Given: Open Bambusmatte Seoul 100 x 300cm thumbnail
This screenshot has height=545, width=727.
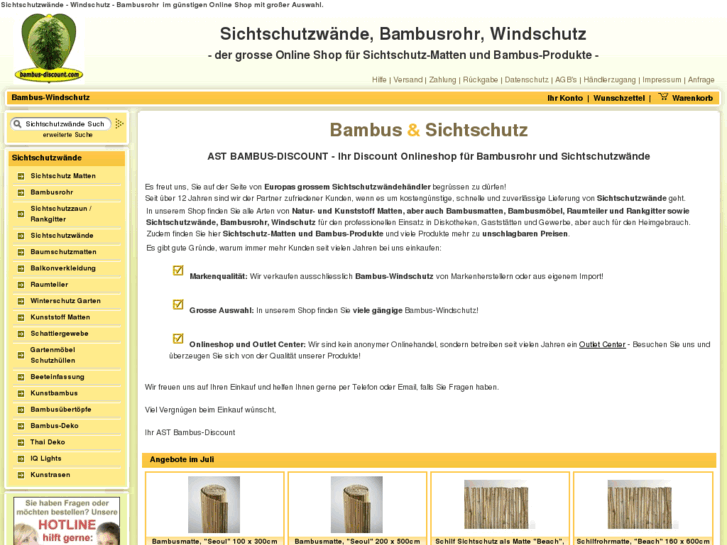Looking at the screenshot, I should (214, 504).
